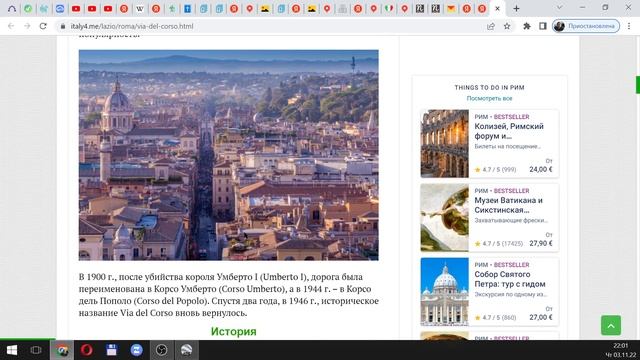Open Task View in the taskbar

tap(36, 350)
